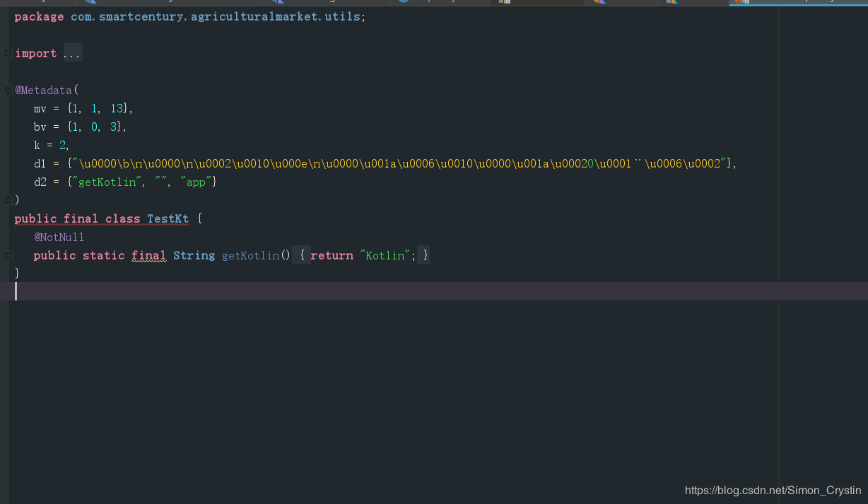
Task: Click the @Metadata annotation name
Action: point(44,90)
